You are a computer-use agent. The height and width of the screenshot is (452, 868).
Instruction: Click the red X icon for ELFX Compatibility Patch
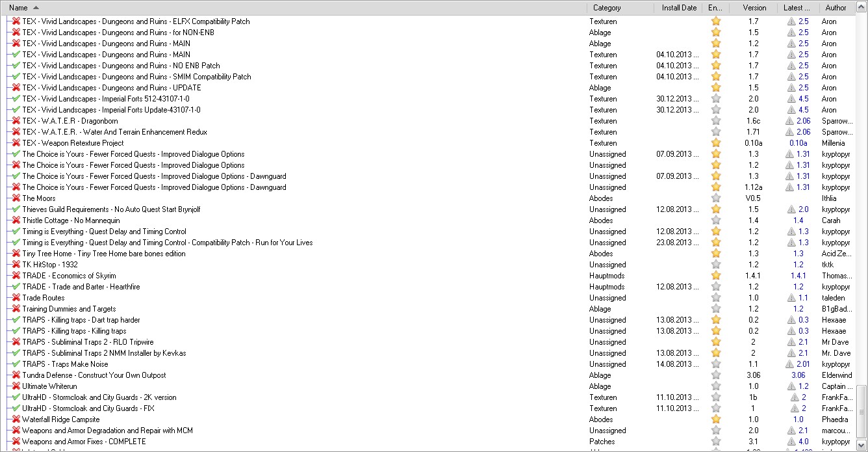[x=16, y=21]
